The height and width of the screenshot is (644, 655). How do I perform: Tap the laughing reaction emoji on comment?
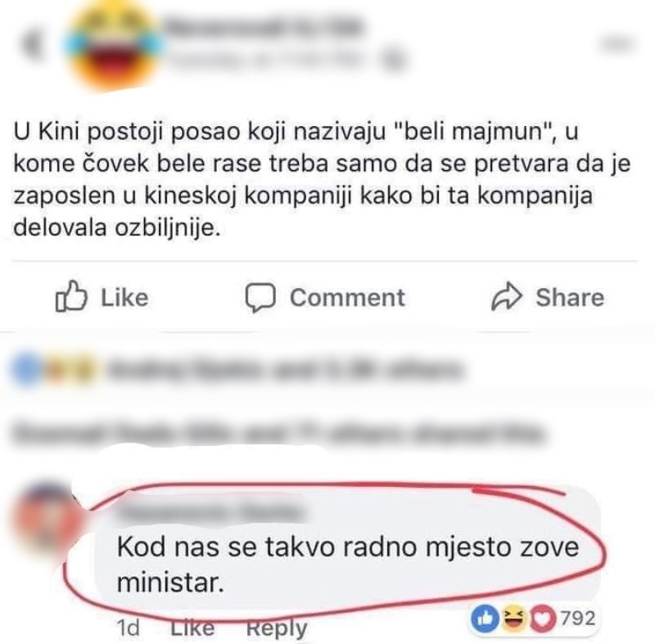click(x=514, y=619)
